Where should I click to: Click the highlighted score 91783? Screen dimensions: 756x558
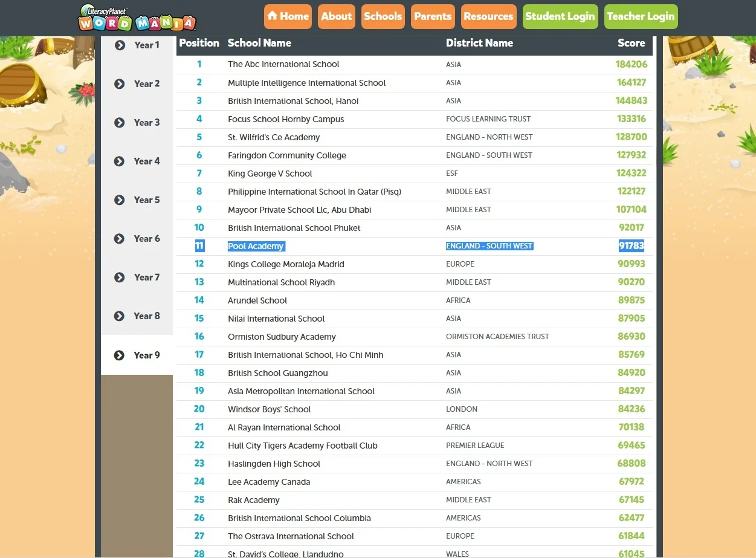[632, 246]
